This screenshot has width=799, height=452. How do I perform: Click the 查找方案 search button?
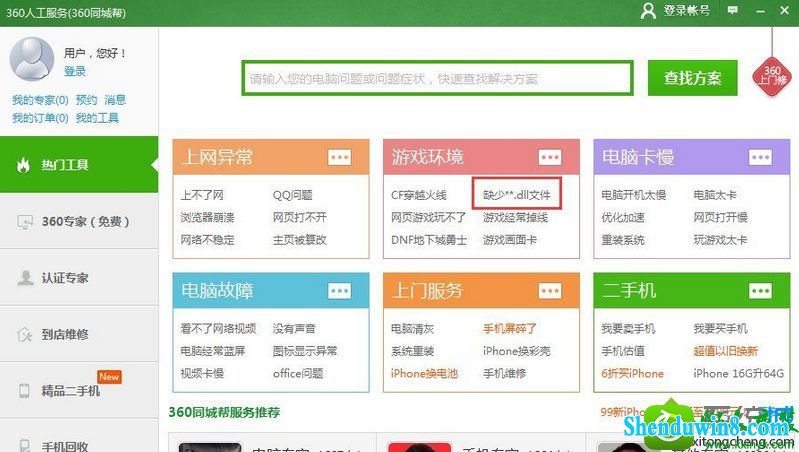(693, 78)
